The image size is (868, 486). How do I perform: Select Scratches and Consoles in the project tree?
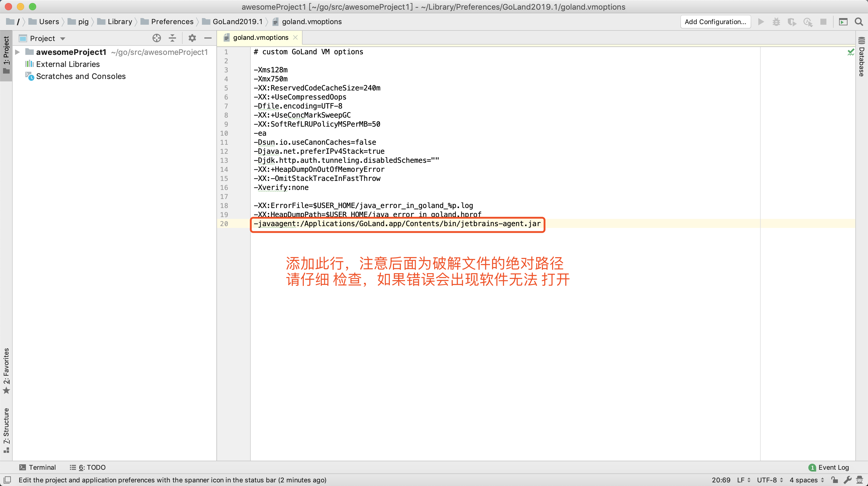point(81,76)
